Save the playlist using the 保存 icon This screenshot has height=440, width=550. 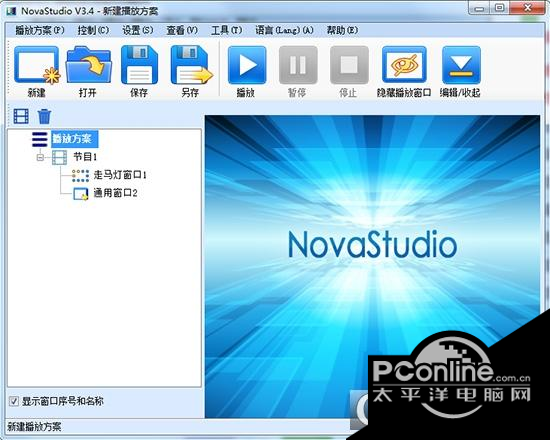coord(139,65)
